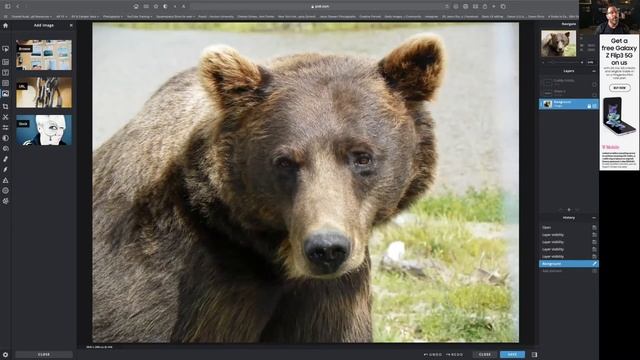Click the lock icon on Background layer
The image size is (640, 360).
pyautogui.click(x=589, y=106)
